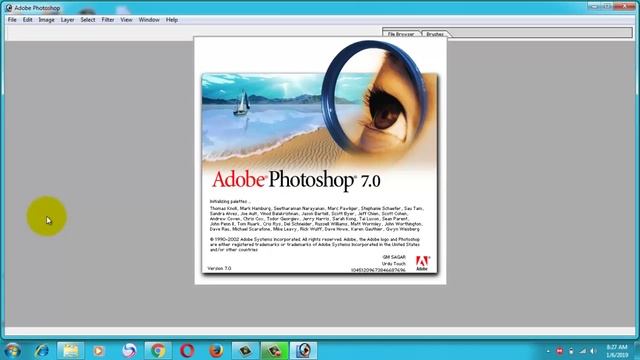This screenshot has height=360, width=640.
Task: Open Windows Explorer from the taskbar
Action: pyautogui.click(x=70, y=350)
